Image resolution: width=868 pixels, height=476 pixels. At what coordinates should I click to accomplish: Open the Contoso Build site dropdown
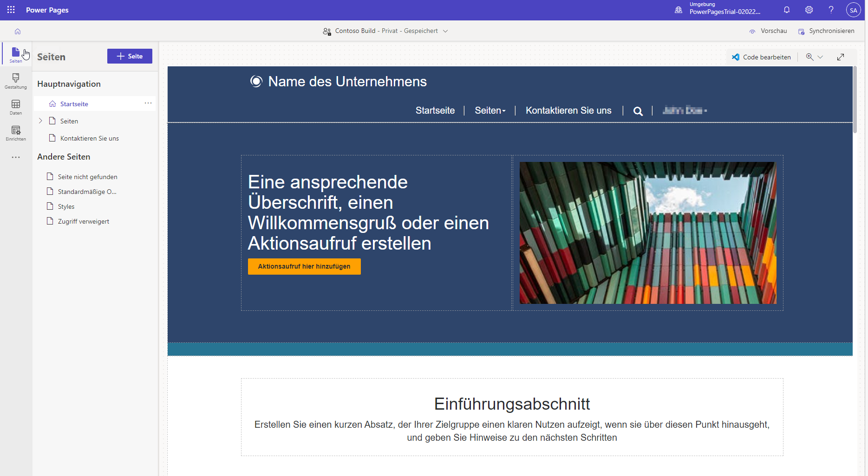[445, 31]
